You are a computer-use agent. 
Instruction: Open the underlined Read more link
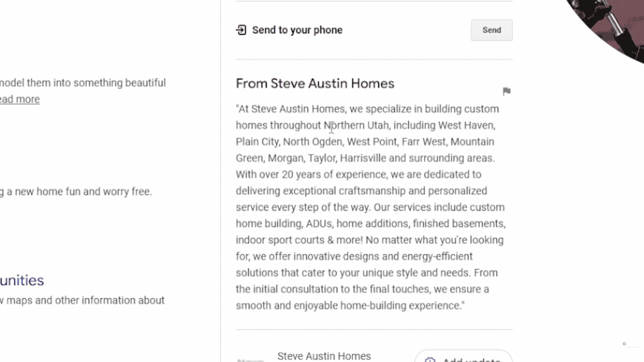click(19, 99)
